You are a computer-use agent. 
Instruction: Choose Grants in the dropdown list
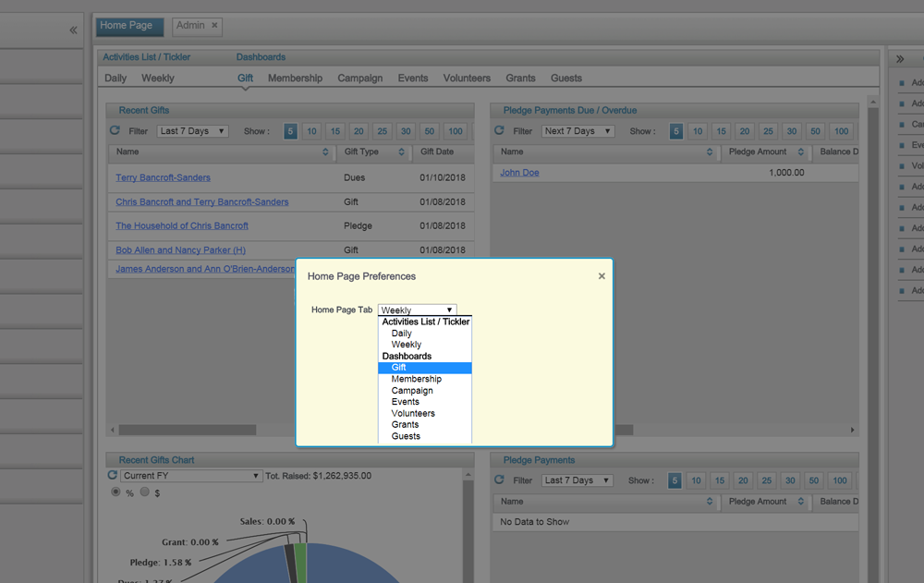[424, 424]
